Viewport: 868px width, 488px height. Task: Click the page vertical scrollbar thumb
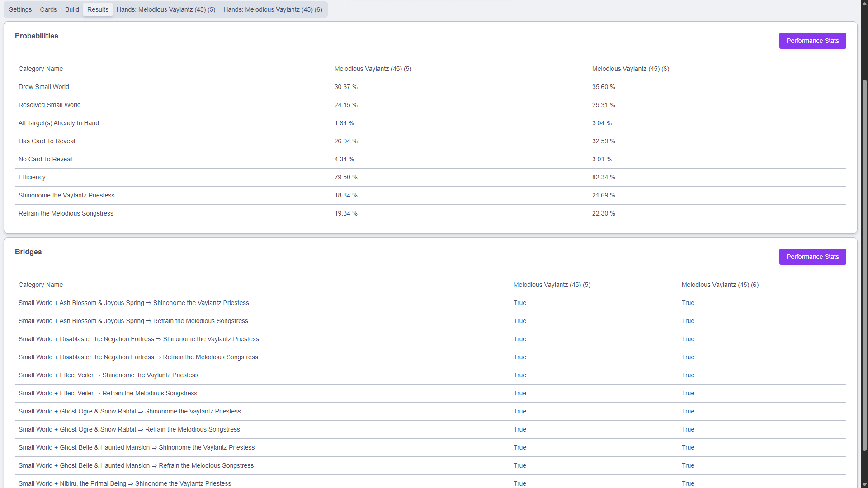(864, 265)
